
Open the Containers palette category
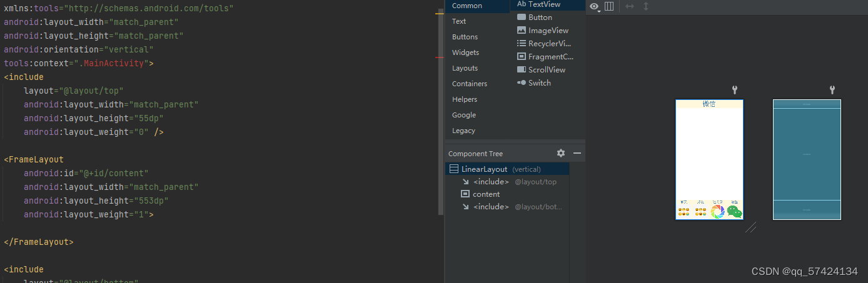pos(477,84)
